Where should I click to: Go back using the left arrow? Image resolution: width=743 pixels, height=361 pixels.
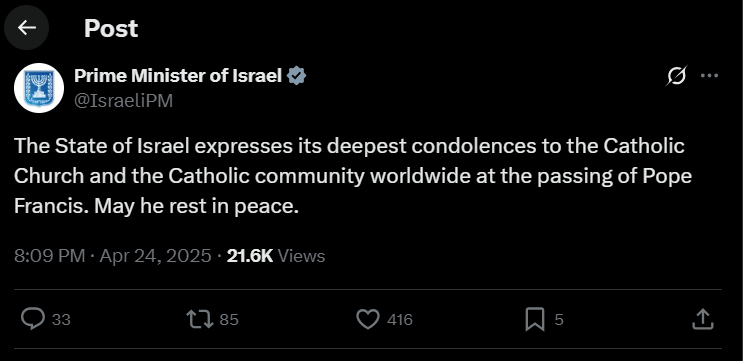point(27,28)
